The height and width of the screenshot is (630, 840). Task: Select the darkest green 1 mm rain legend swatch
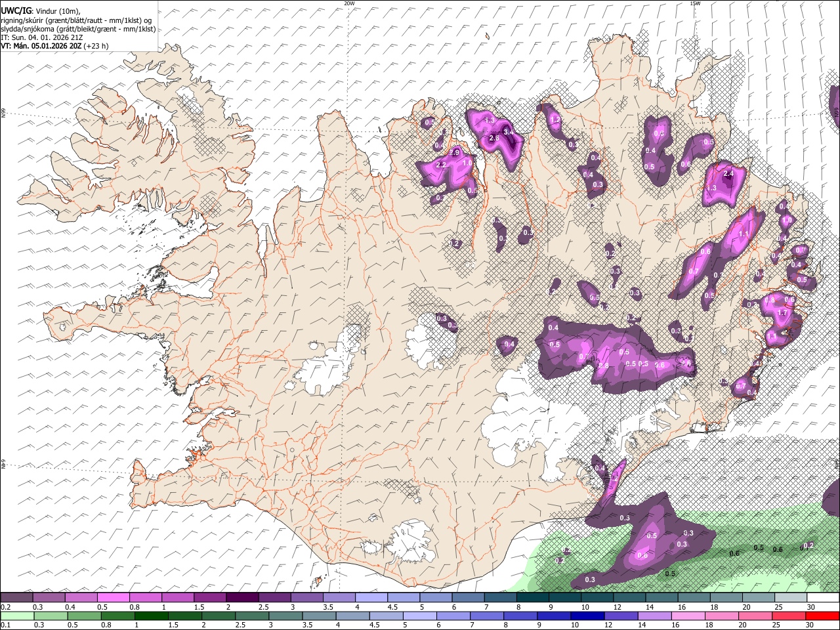[x=151, y=616]
